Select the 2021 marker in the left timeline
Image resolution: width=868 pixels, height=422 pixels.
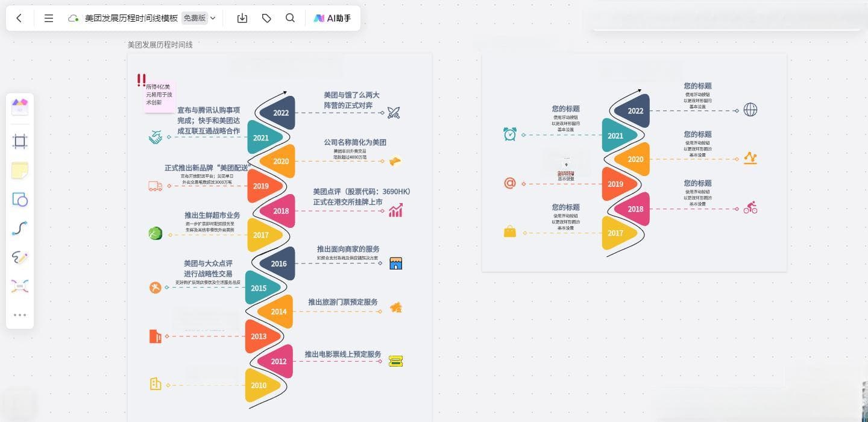[263, 137]
